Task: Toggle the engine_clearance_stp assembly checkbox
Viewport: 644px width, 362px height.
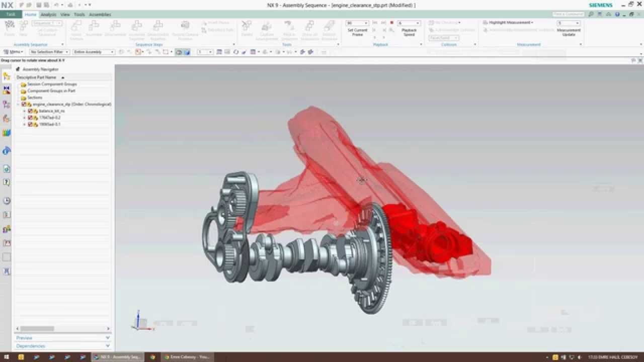Action: (24, 104)
